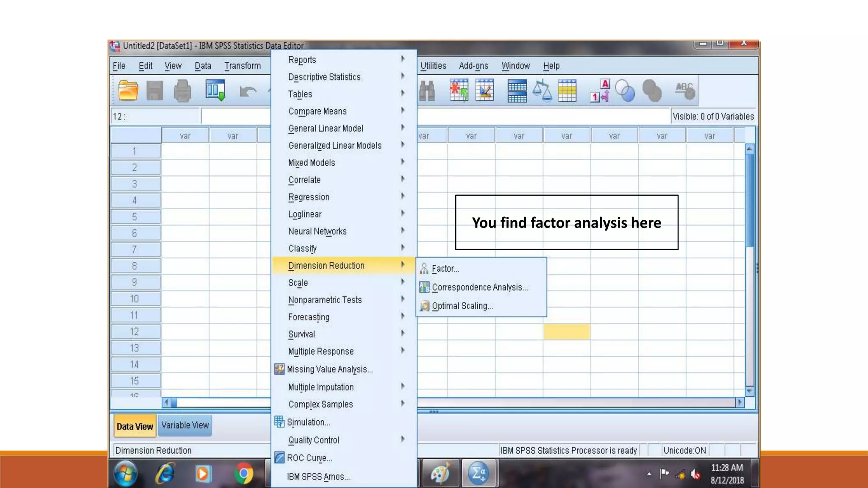Switch to the Variable View tab
868x488 pixels.
[185, 425]
